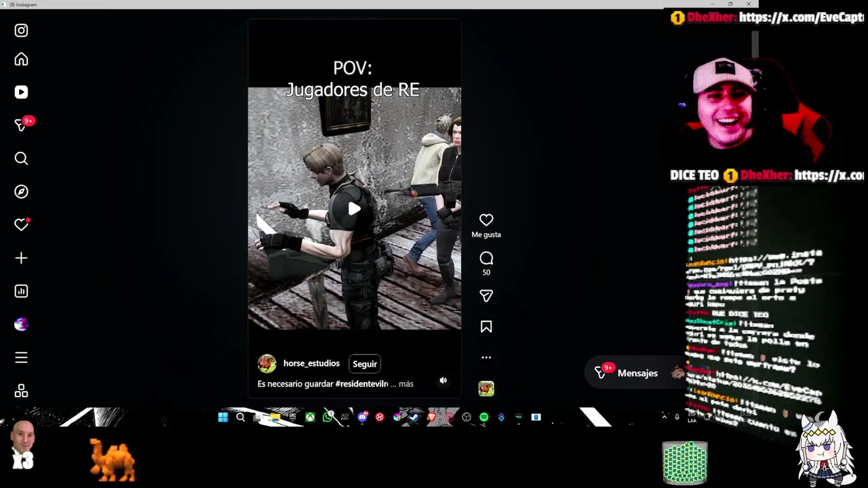Expand the caption with 'más'

tap(406, 384)
